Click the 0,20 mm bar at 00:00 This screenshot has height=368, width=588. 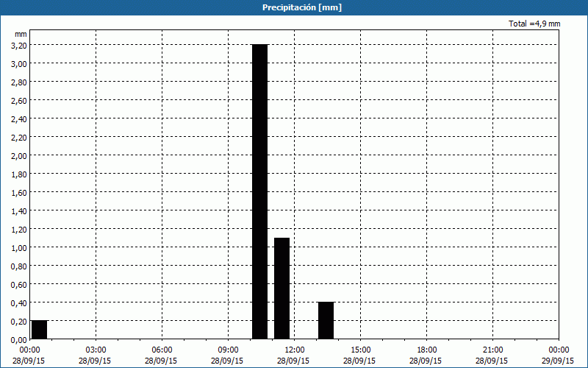40,330
